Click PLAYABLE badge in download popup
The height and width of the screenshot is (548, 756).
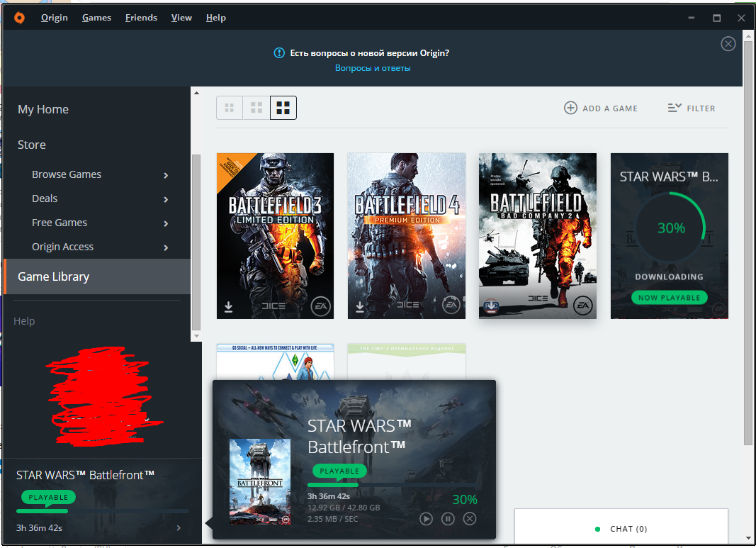339,471
